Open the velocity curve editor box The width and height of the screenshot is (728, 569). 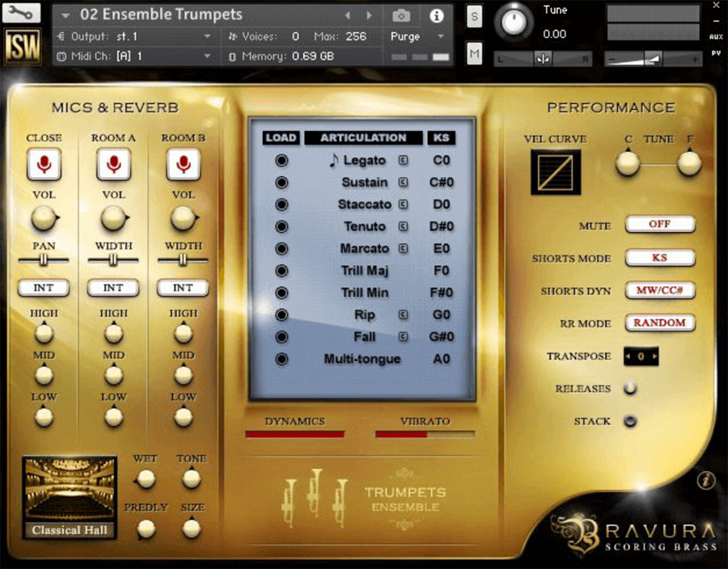556,172
